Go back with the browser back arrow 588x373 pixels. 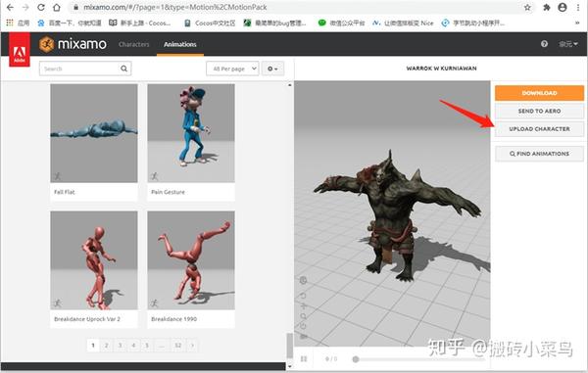10,7
